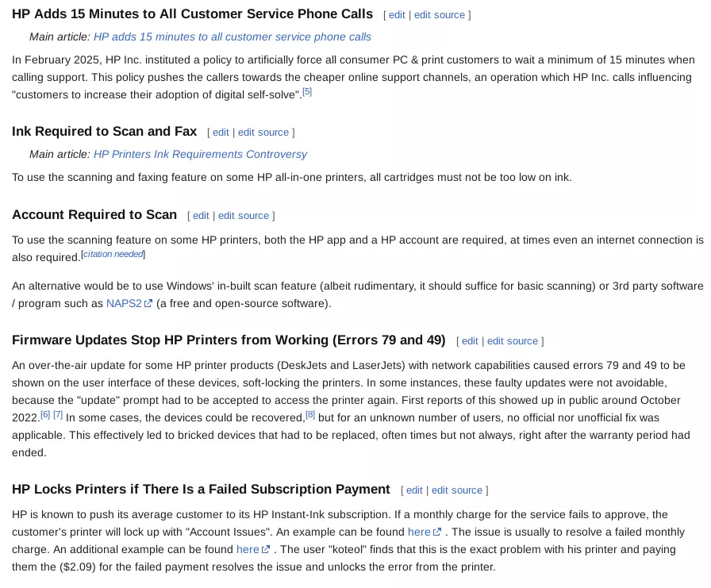
Task: Open citation reference [5]
Action: click(307, 91)
